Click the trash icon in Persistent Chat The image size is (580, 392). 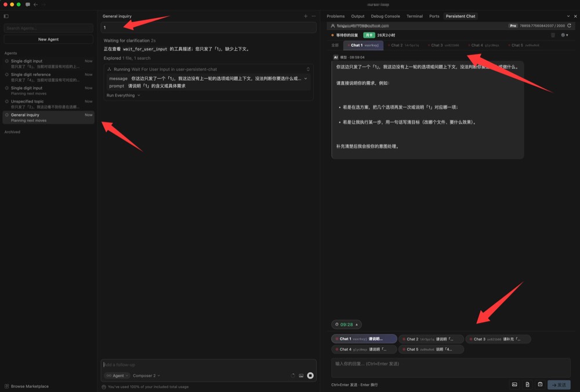tap(553, 35)
